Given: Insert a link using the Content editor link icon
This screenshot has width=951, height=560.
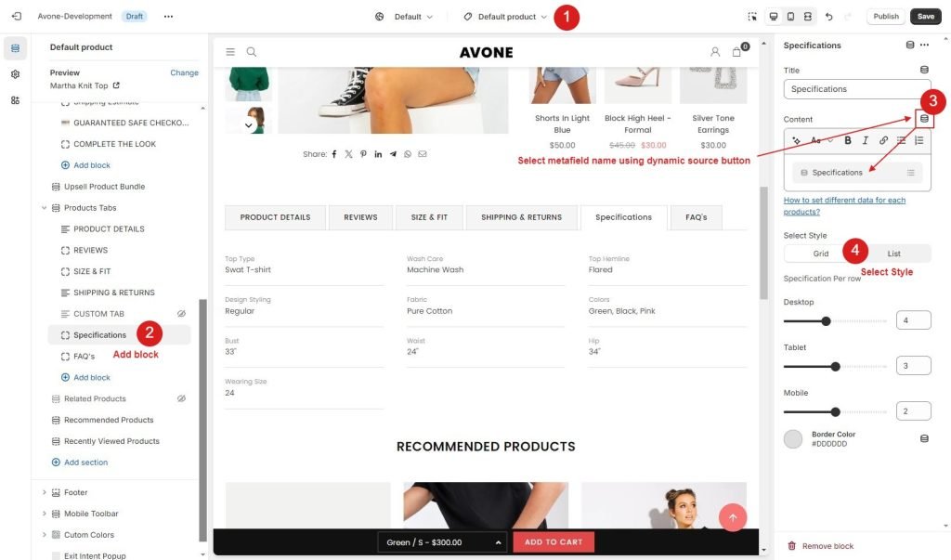Looking at the screenshot, I should point(883,140).
